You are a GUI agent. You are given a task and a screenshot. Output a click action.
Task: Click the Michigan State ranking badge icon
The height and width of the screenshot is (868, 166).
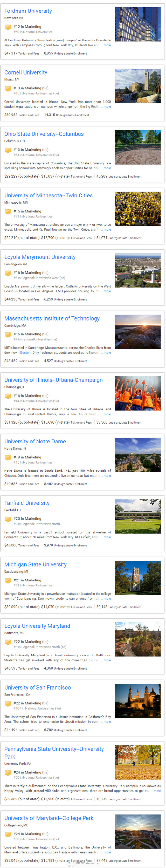tap(8, 580)
